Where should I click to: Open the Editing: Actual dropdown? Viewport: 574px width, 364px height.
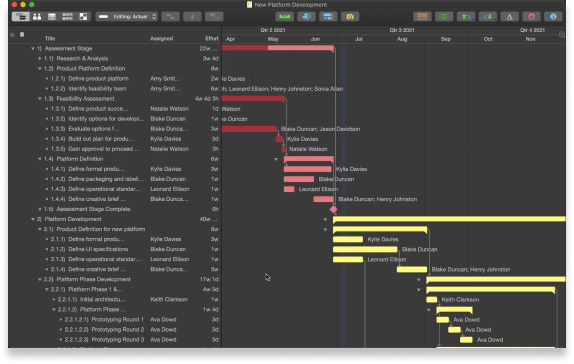[x=127, y=16]
